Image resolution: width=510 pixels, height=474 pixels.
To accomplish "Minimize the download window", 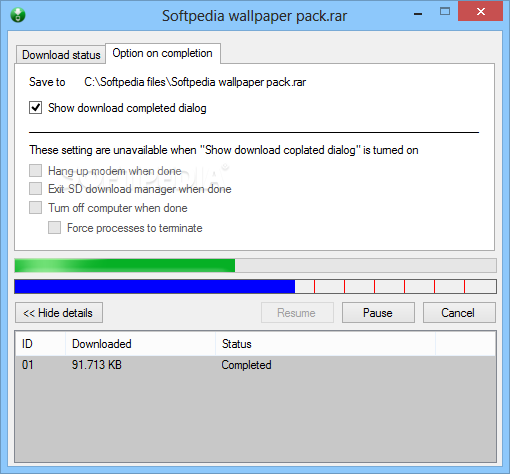I will tap(418, 14).
